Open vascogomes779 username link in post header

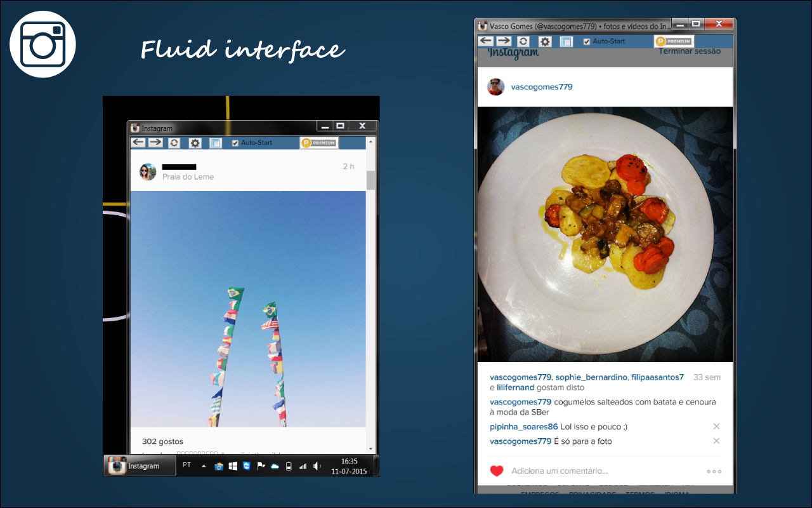542,87
